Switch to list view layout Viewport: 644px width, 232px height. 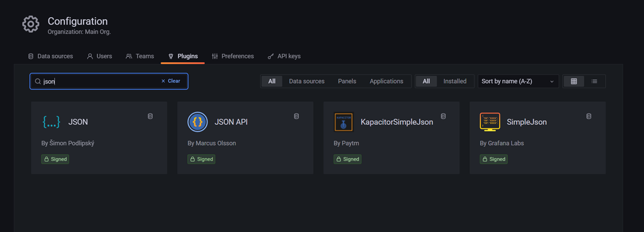[x=594, y=81]
